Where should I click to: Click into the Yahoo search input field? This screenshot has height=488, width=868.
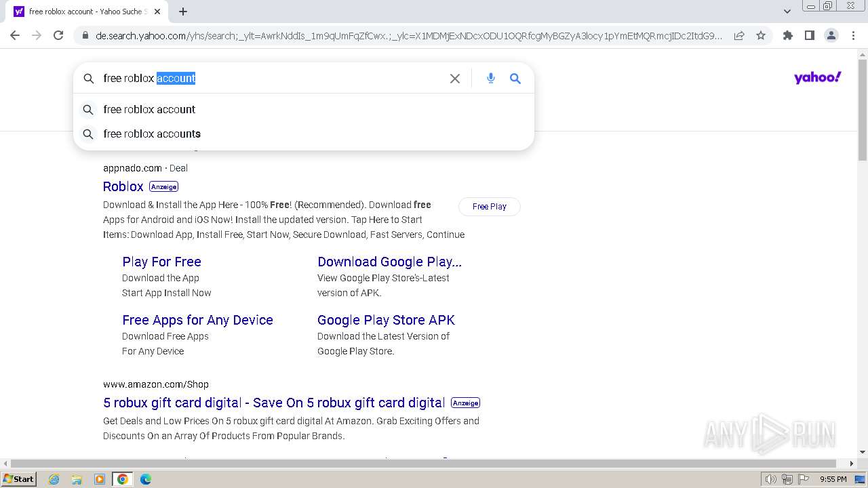point(271,79)
